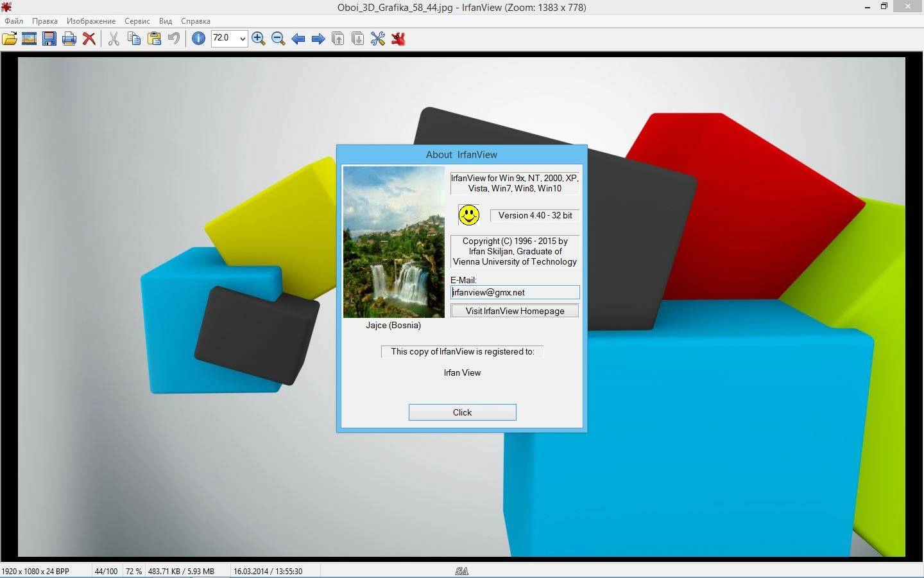Click file size '483.71 KB / 5.93 MB'
The width and height of the screenshot is (924, 578).
[181, 571]
